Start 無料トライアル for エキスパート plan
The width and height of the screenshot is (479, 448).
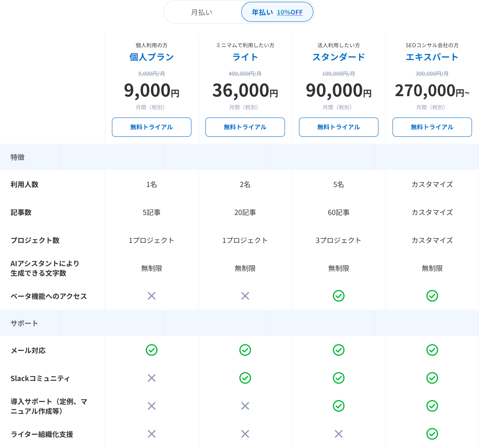coord(432,127)
